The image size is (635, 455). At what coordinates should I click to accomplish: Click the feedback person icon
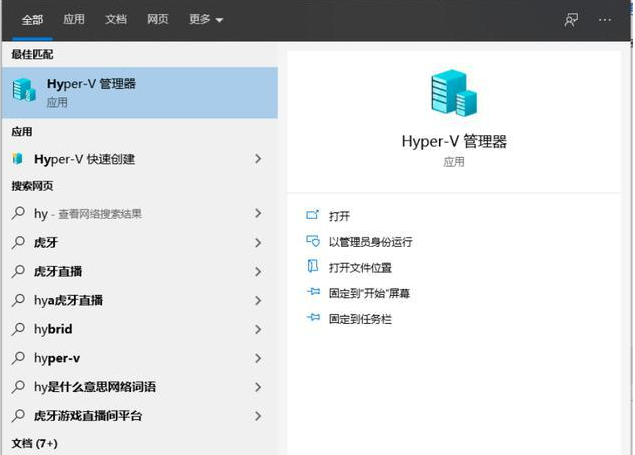coord(571,19)
